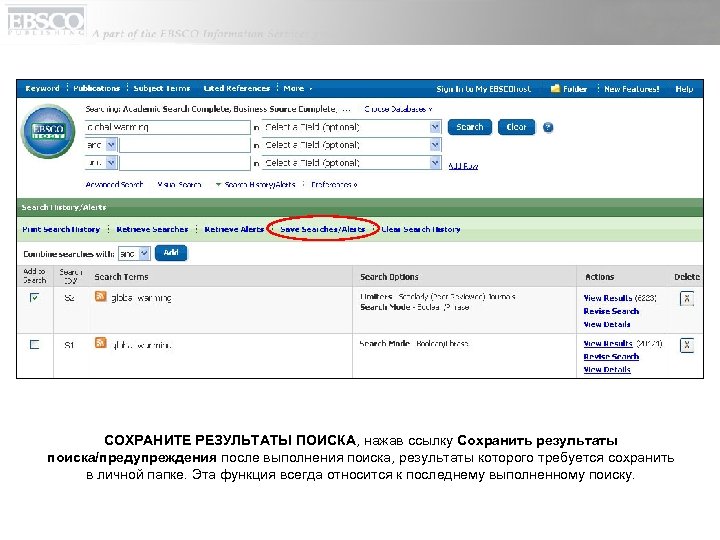
Task: Toggle the Add to Search checkbox for S2
Action: (34, 298)
